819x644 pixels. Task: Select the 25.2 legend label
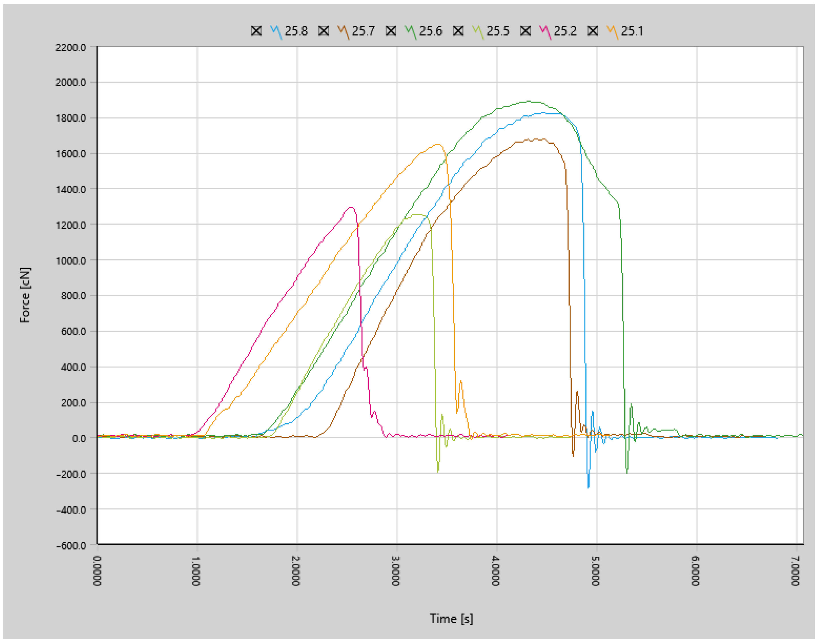[566, 31]
